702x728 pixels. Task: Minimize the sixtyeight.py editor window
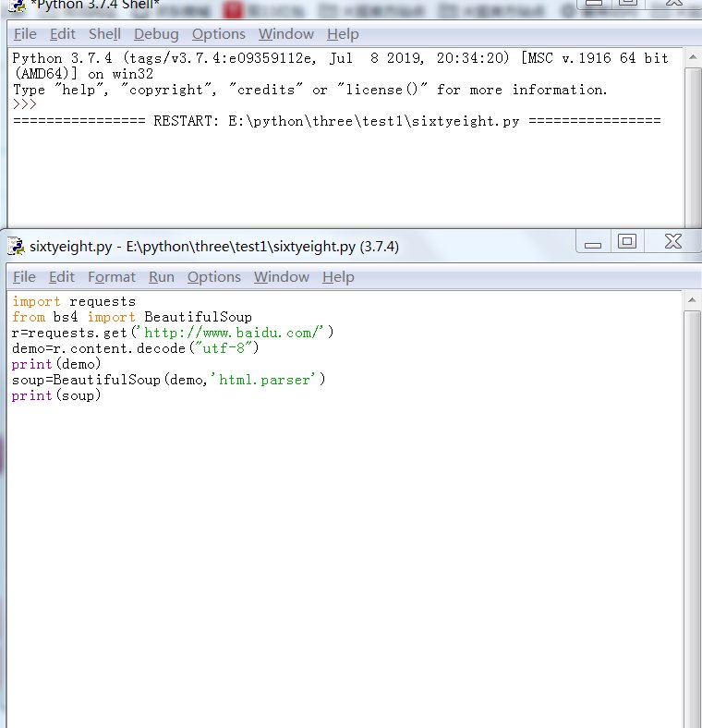click(x=593, y=242)
